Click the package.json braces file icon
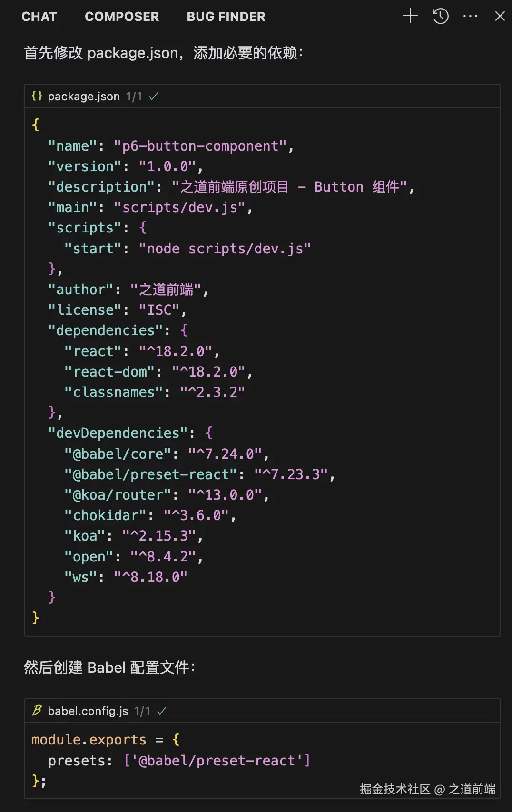This screenshot has height=812, width=512. [x=37, y=96]
